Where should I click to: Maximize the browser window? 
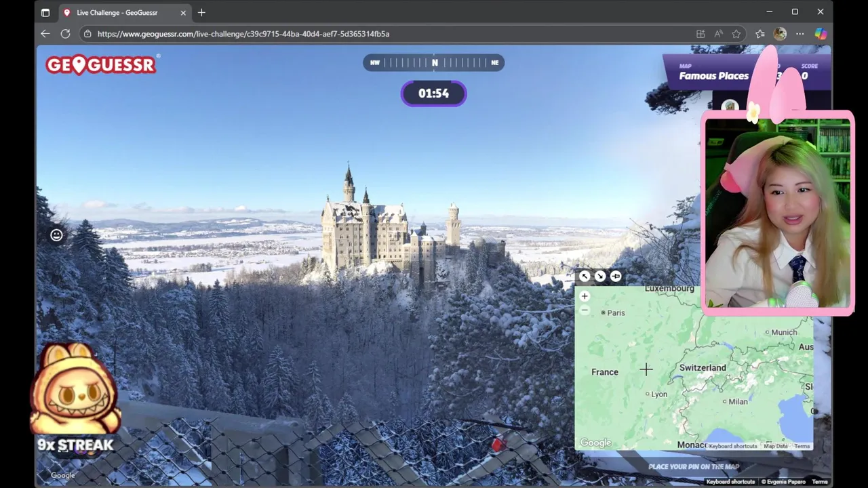coord(795,12)
